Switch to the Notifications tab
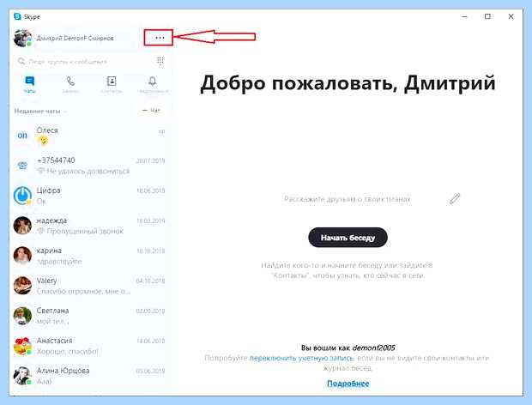This screenshot has width=532, height=405. (x=153, y=84)
